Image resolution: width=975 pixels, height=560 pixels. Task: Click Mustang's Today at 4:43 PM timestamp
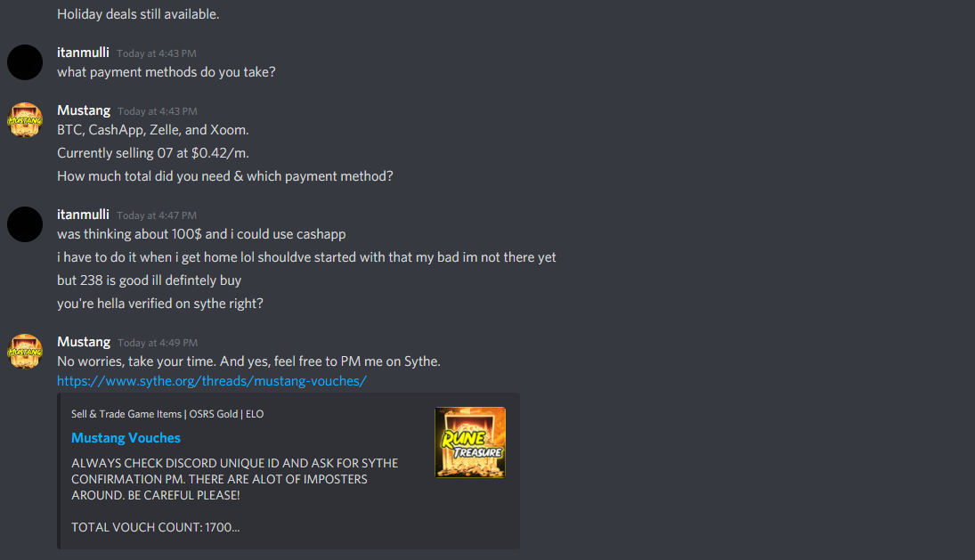tap(158, 111)
